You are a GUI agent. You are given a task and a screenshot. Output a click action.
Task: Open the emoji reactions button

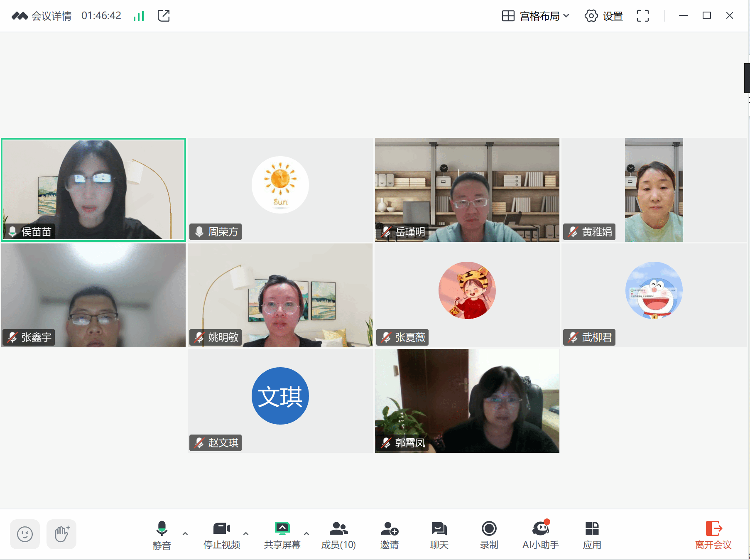pyautogui.click(x=25, y=534)
